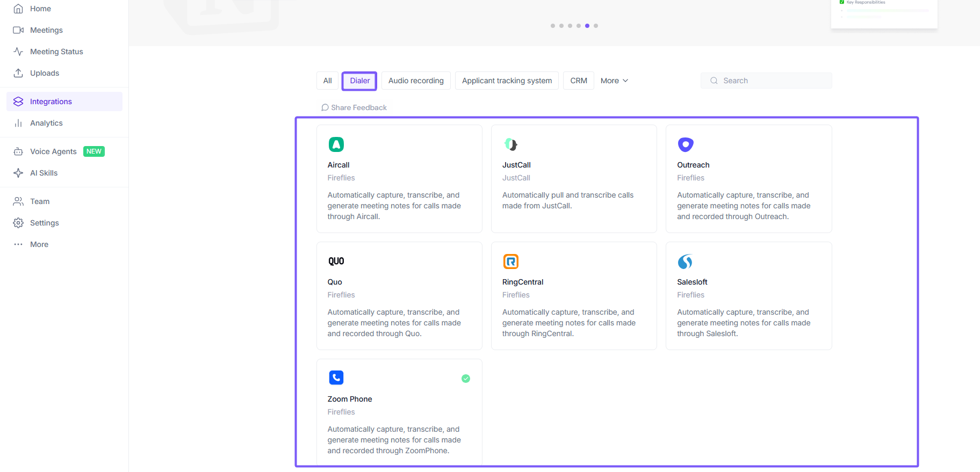Click the Integrations layers icon

click(18, 101)
